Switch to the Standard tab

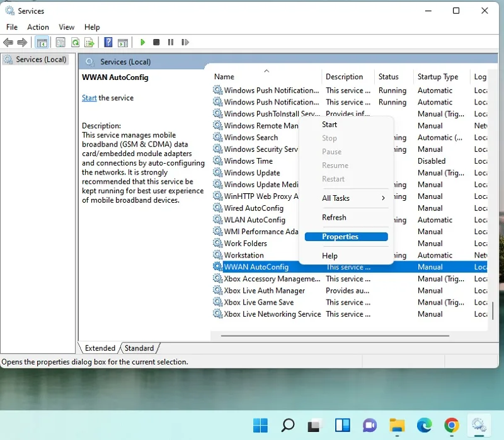click(139, 348)
